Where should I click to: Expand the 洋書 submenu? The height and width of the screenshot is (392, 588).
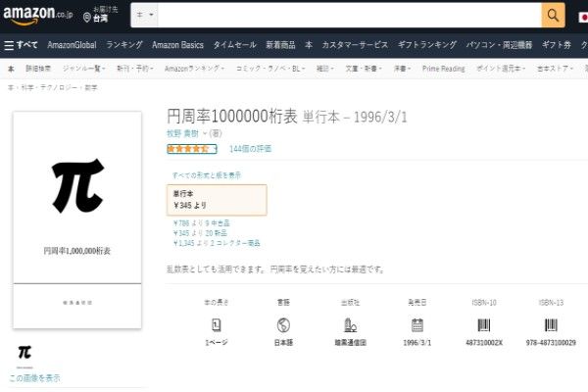pyautogui.click(x=402, y=69)
